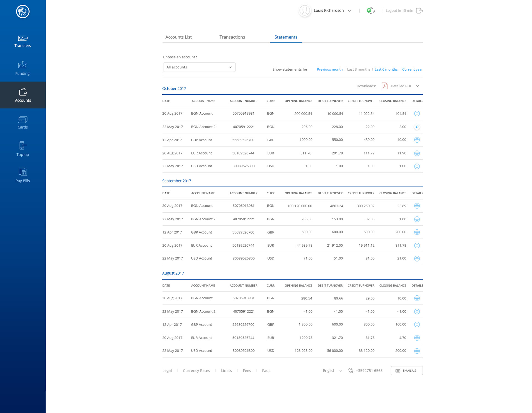Select the Cards sidebar icon
Image resolution: width=532 pixels, height=413 pixels.
coord(22,120)
